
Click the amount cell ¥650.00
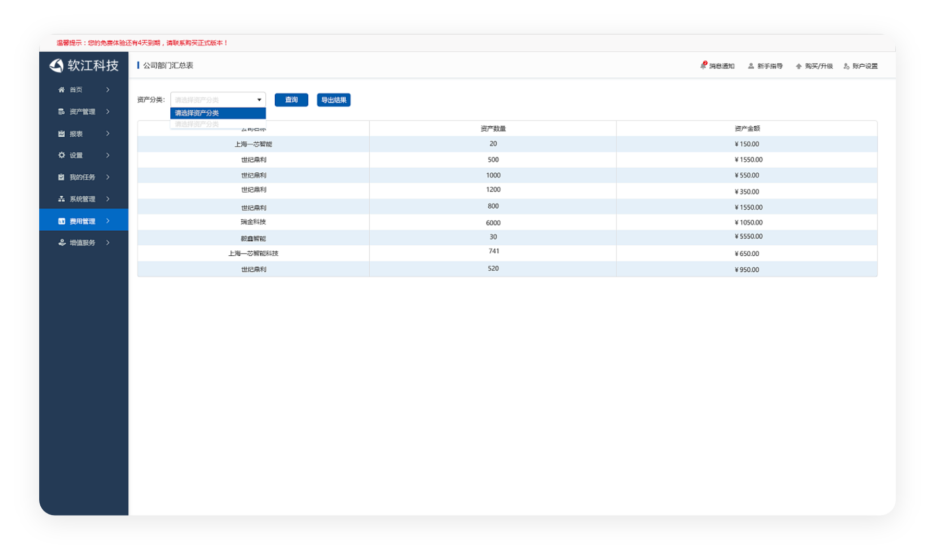(x=747, y=254)
